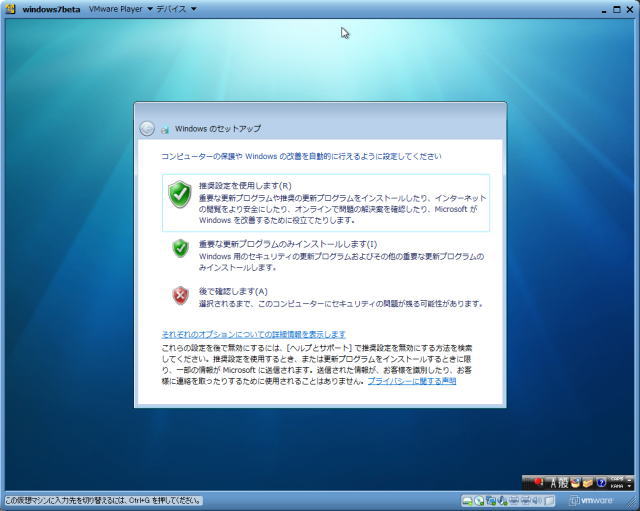Open the IME tools toolbox icon
The width and height of the screenshot is (640, 511).
click(588, 483)
